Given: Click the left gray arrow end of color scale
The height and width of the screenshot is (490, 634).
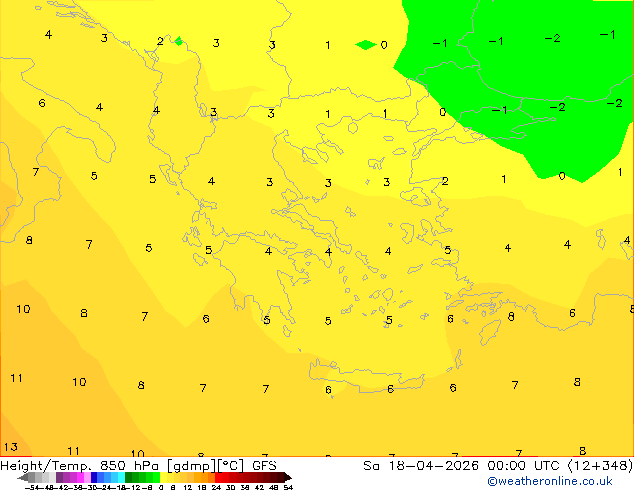Looking at the screenshot, I should [x=23, y=477].
